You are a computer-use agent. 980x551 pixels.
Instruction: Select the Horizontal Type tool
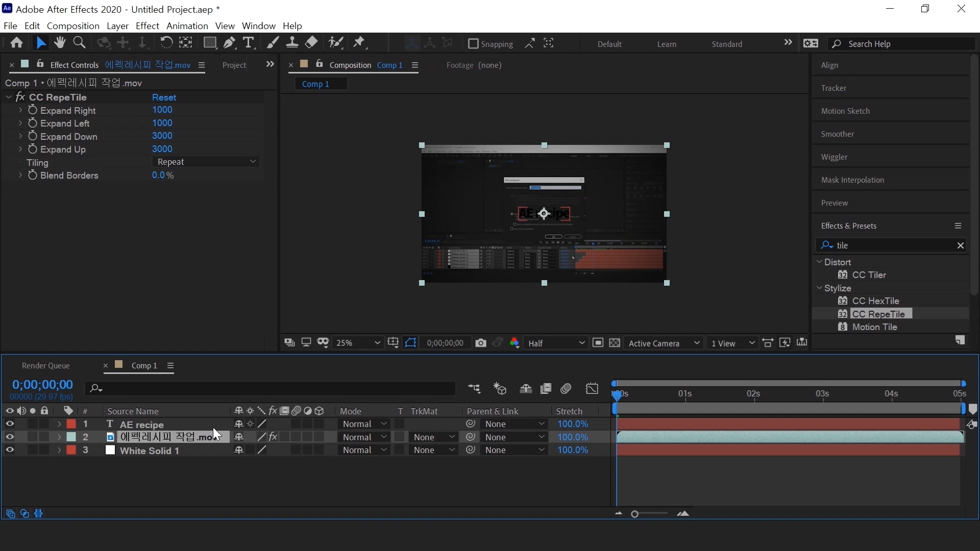coord(249,43)
